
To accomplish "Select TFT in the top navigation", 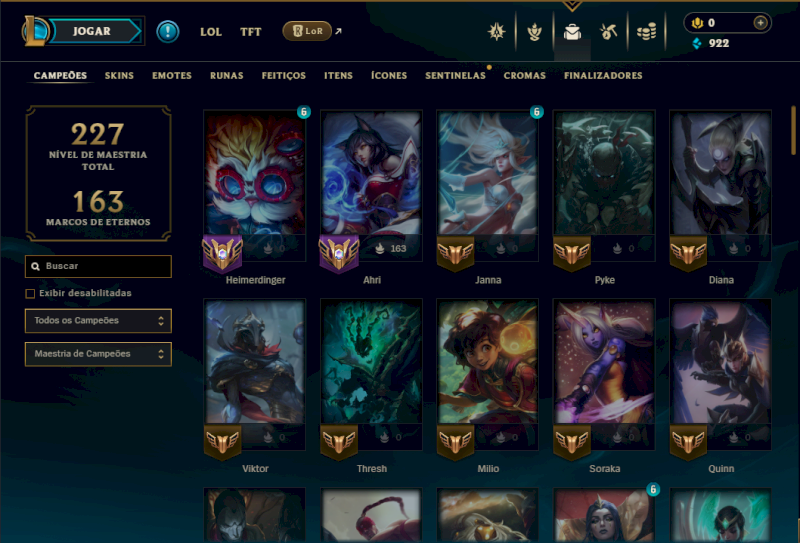I will [251, 32].
